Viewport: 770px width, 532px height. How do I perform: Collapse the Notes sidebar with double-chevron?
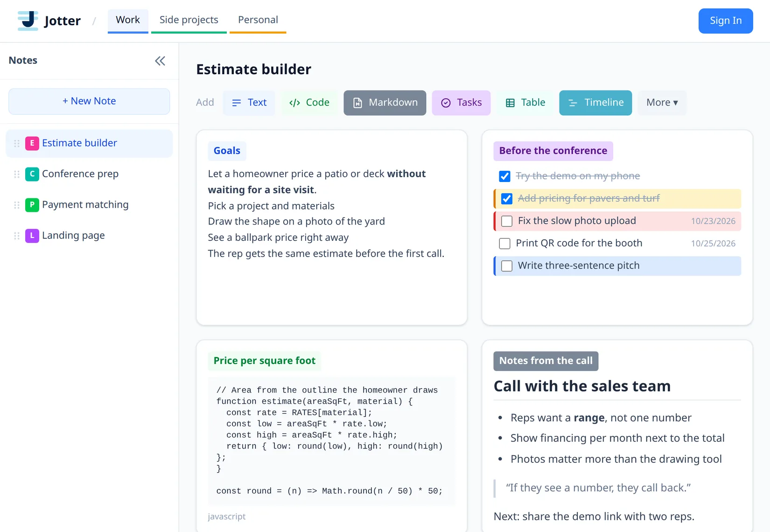click(x=160, y=61)
